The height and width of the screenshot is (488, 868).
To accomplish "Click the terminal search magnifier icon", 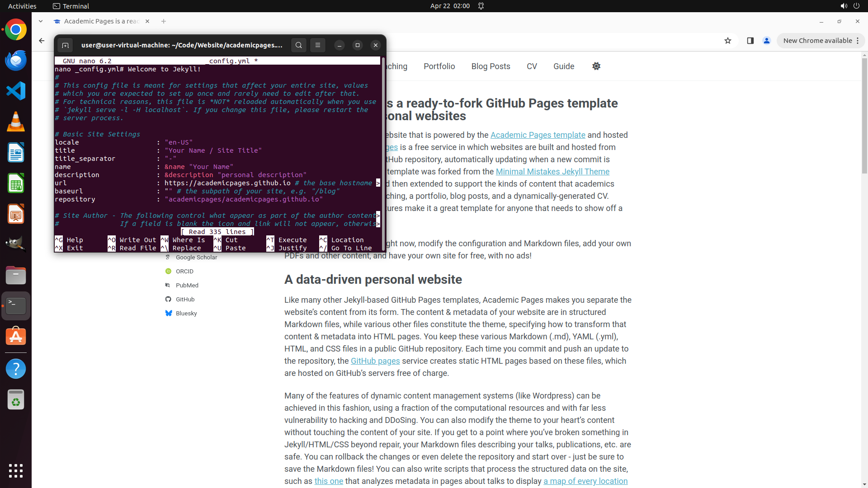I will click(298, 45).
